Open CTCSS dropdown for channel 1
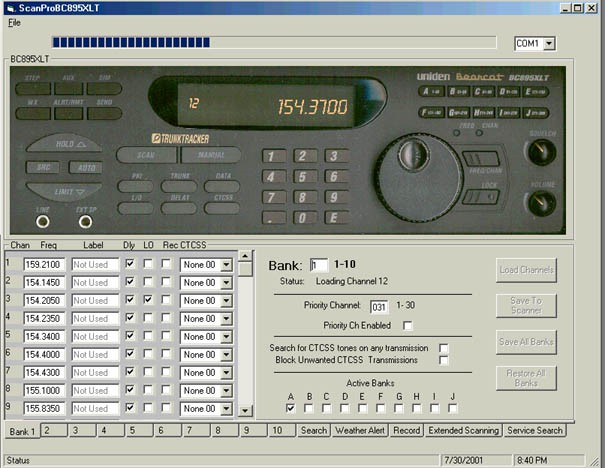605x468 pixels. click(x=226, y=265)
